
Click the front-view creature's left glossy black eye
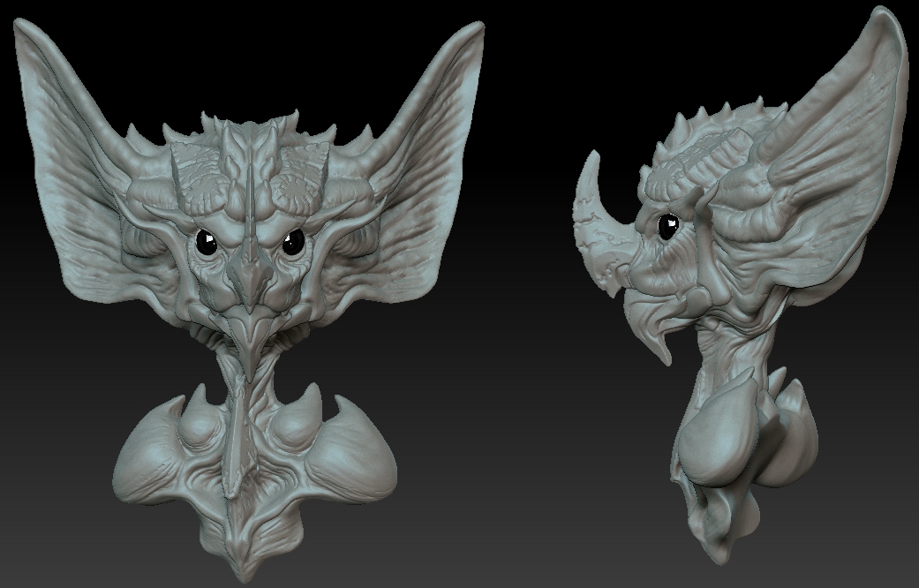coord(207,242)
